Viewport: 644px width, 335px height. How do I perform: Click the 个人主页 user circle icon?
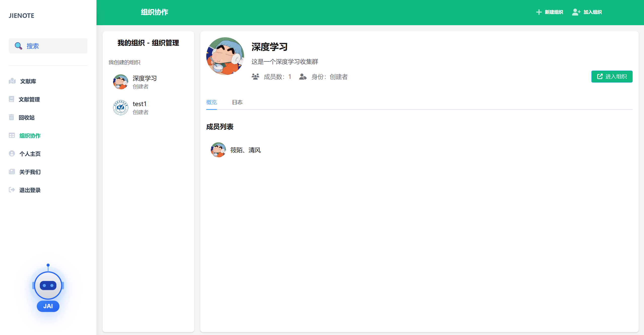point(12,154)
